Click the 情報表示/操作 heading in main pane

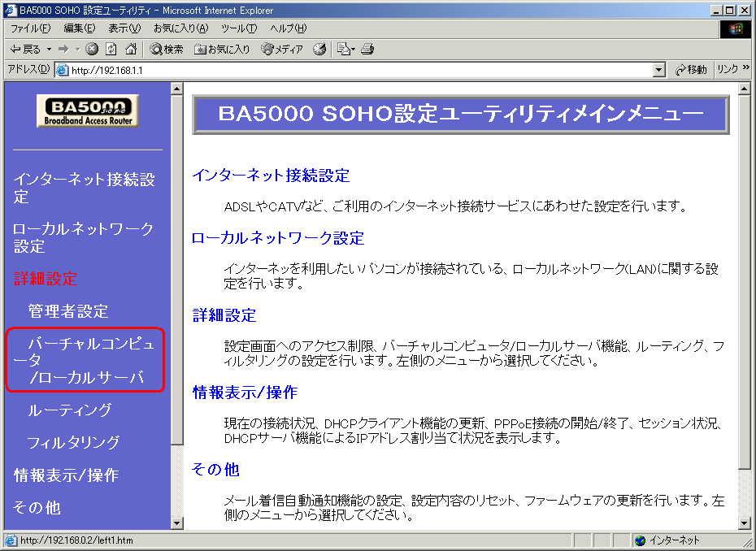245,393
